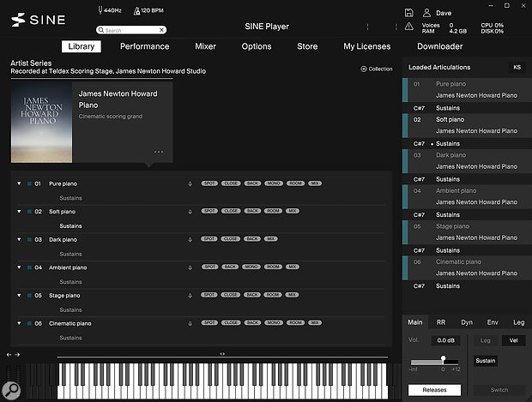
Task: Clear the search field with X
Action: (161, 30)
